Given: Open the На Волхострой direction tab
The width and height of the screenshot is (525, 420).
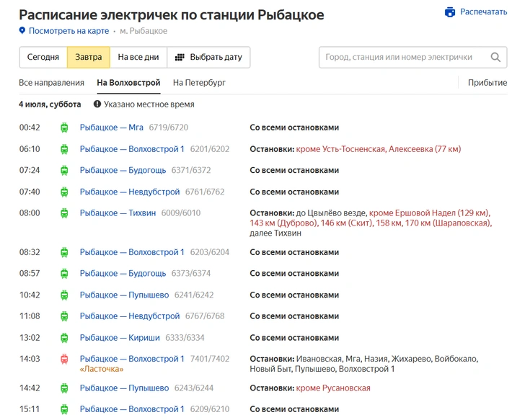Looking at the screenshot, I should coord(128,83).
